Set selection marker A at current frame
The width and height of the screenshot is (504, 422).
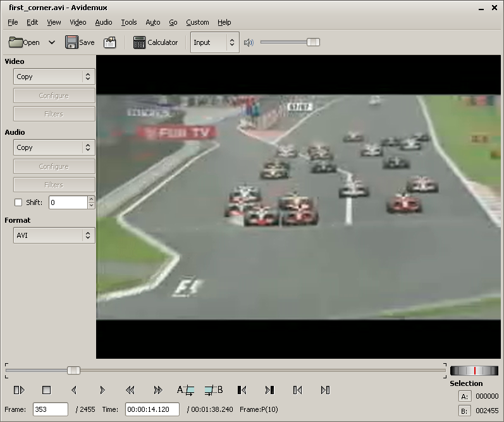point(185,390)
